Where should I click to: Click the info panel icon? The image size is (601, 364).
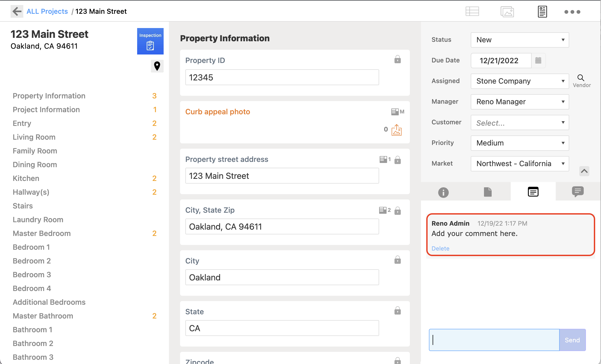(x=443, y=192)
